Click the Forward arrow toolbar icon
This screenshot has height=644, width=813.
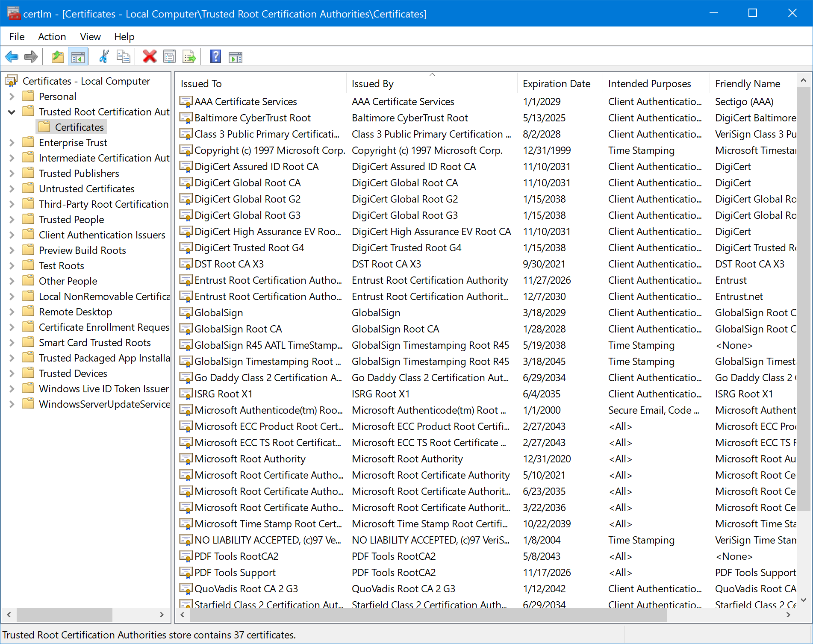[x=31, y=57]
